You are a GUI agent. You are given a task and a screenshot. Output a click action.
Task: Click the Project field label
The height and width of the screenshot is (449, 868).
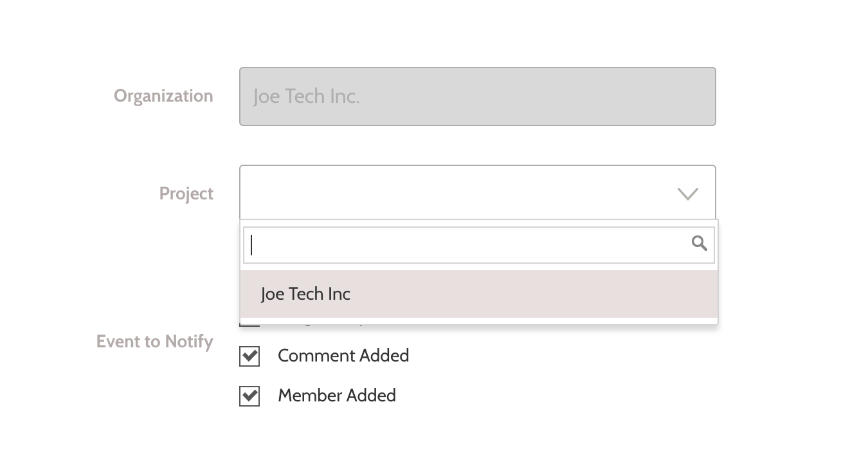click(x=186, y=194)
